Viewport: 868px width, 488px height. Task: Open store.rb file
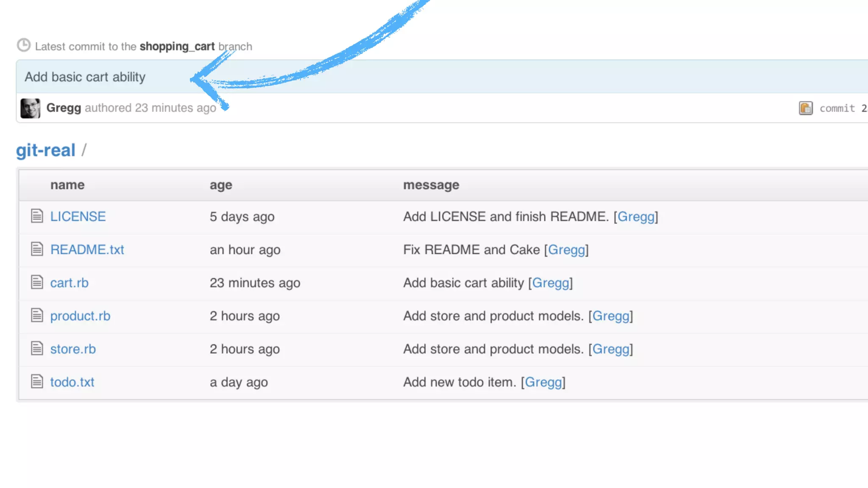point(73,349)
